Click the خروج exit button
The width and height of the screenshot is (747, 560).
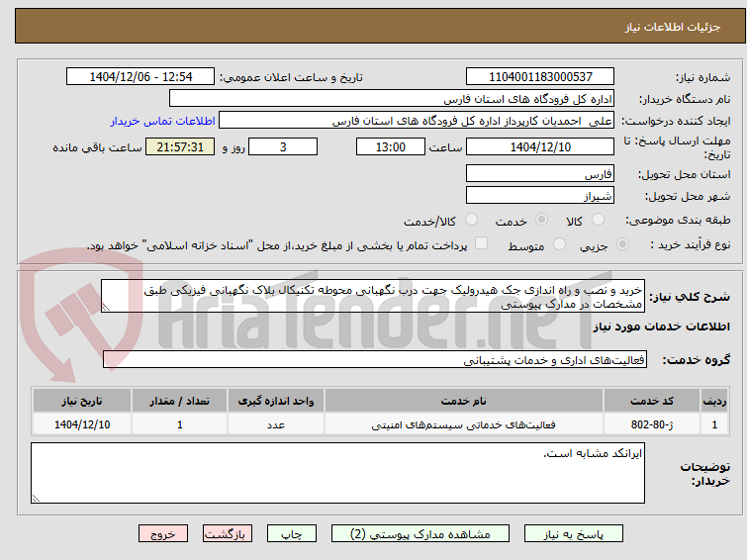coord(163,534)
